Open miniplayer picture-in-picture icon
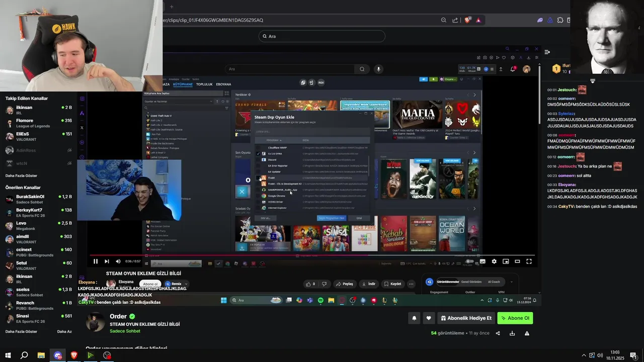Screen dimensions: 644x362 coord(506,261)
